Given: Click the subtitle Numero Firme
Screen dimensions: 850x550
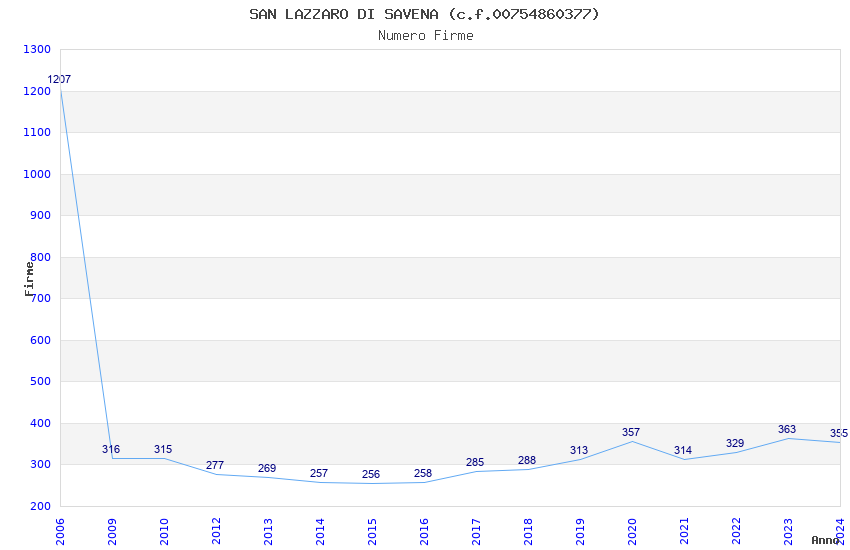Looking at the screenshot, I should (x=426, y=36).
